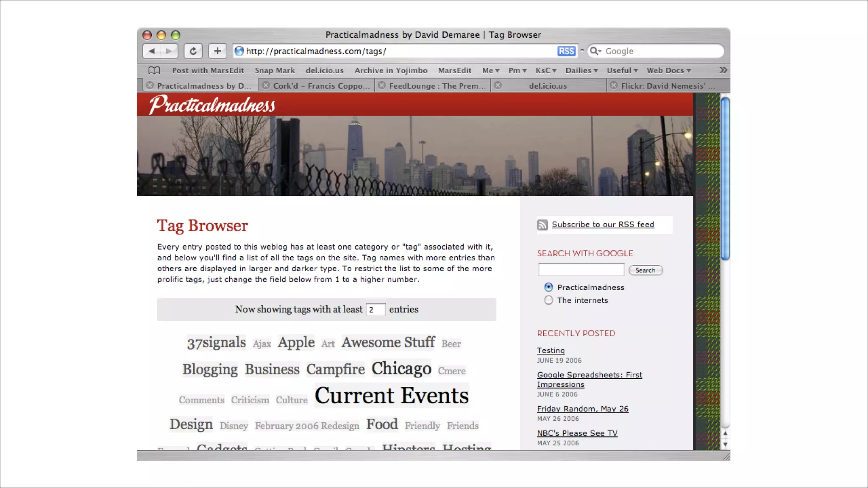This screenshot has width=868, height=488.
Task: Open the Current Events tag link
Action: pyautogui.click(x=391, y=396)
